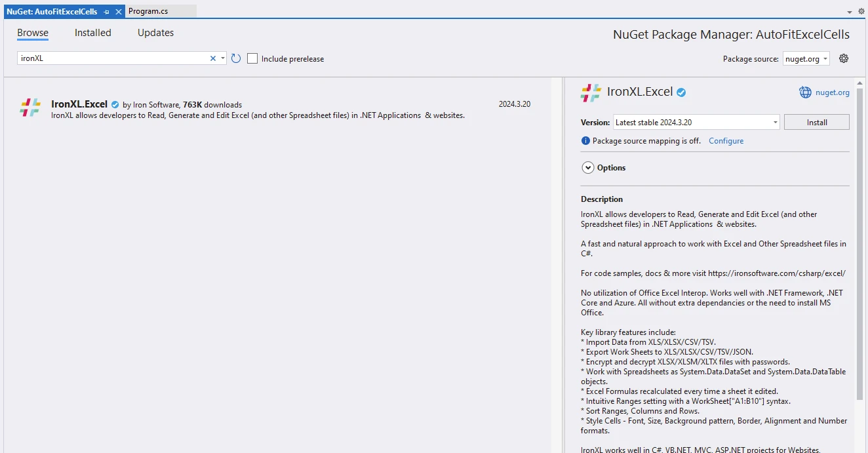Screen dimensions: 868x453
Task: Click the IronXL.Excel logo in results list
Action: pos(30,108)
